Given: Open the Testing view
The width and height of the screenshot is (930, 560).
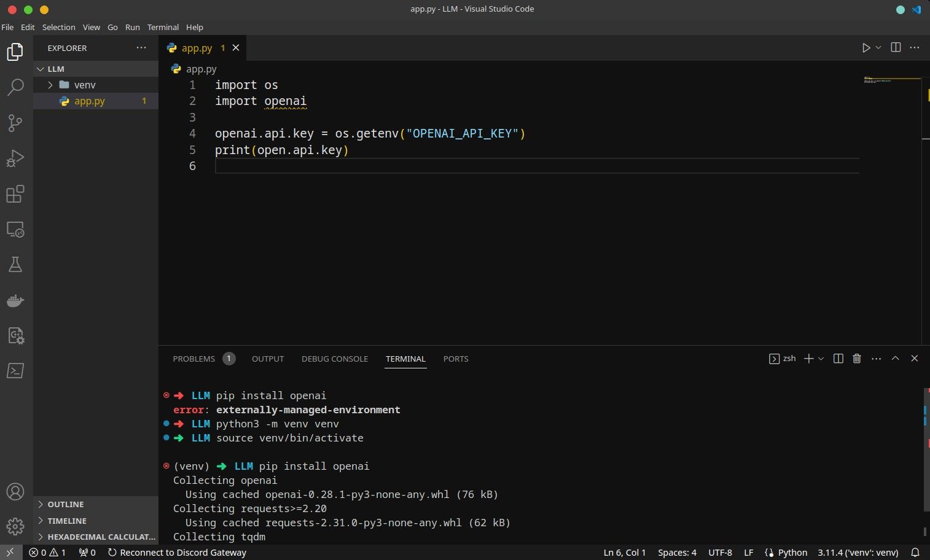Looking at the screenshot, I should click(15, 264).
